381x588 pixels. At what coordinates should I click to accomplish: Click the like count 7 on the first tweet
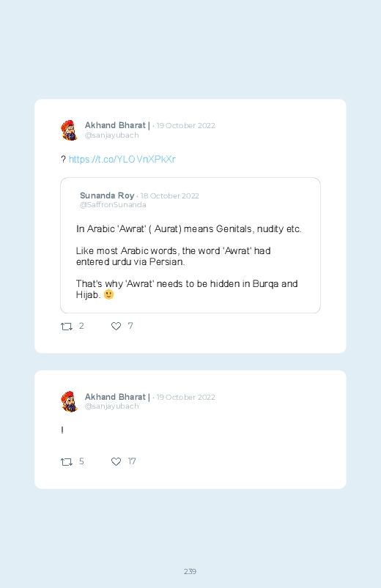[130, 326]
